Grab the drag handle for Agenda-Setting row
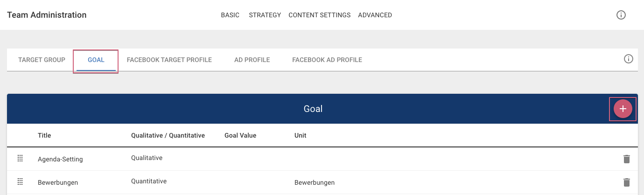Image resolution: width=644 pixels, height=195 pixels. (20, 159)
